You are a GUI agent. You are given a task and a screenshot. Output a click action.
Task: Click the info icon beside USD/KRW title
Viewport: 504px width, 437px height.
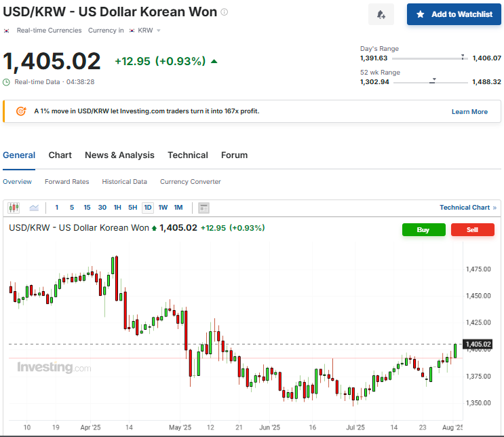225,12
